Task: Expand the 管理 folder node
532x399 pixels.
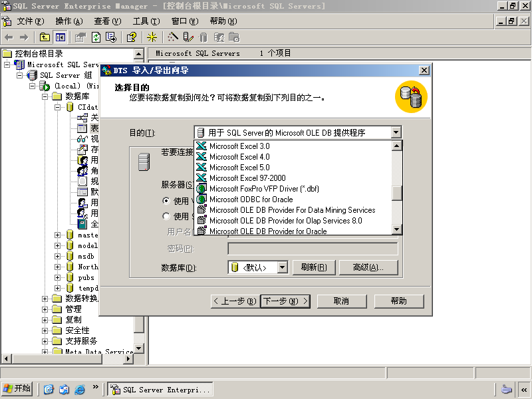Action: pyautogui.click(x=45, y=309)
